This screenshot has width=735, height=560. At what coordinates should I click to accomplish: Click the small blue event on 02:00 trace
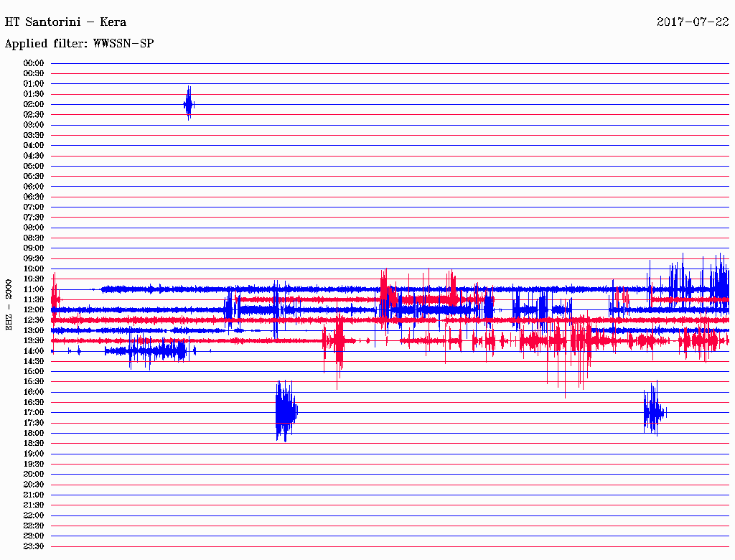189,103
